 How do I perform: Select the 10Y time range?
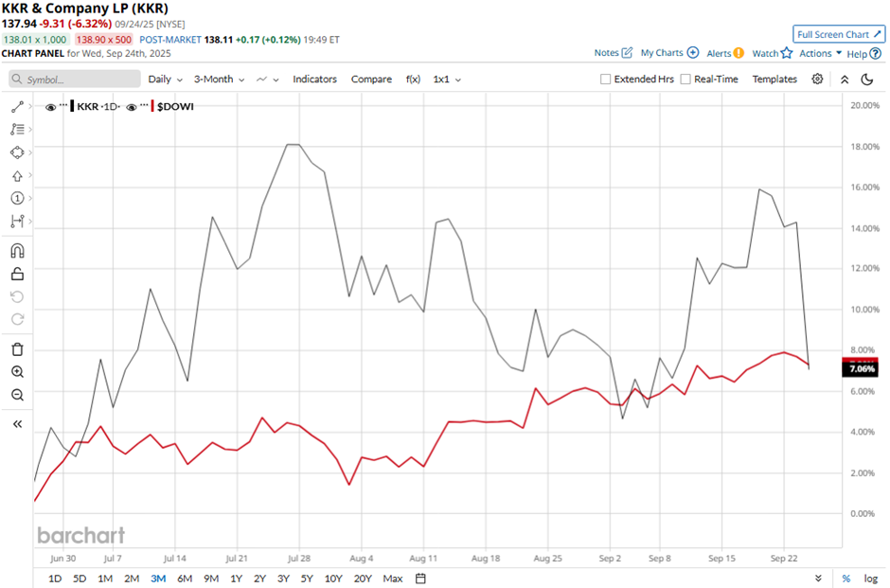point(333,579)
